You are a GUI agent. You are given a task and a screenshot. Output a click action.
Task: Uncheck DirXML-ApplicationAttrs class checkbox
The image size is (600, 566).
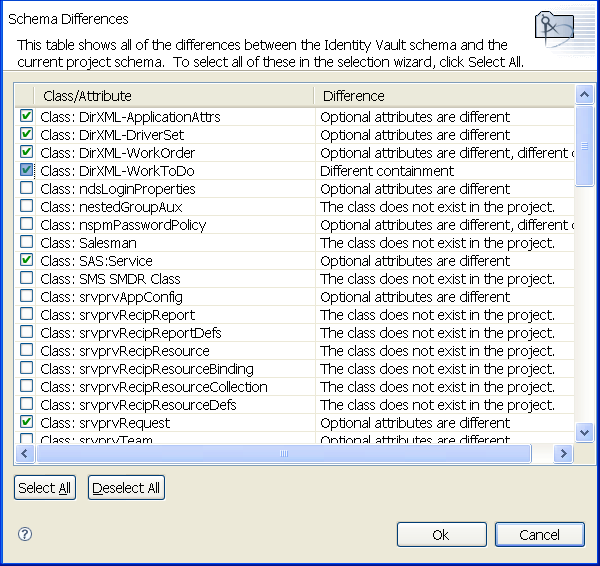click(26, 116)
